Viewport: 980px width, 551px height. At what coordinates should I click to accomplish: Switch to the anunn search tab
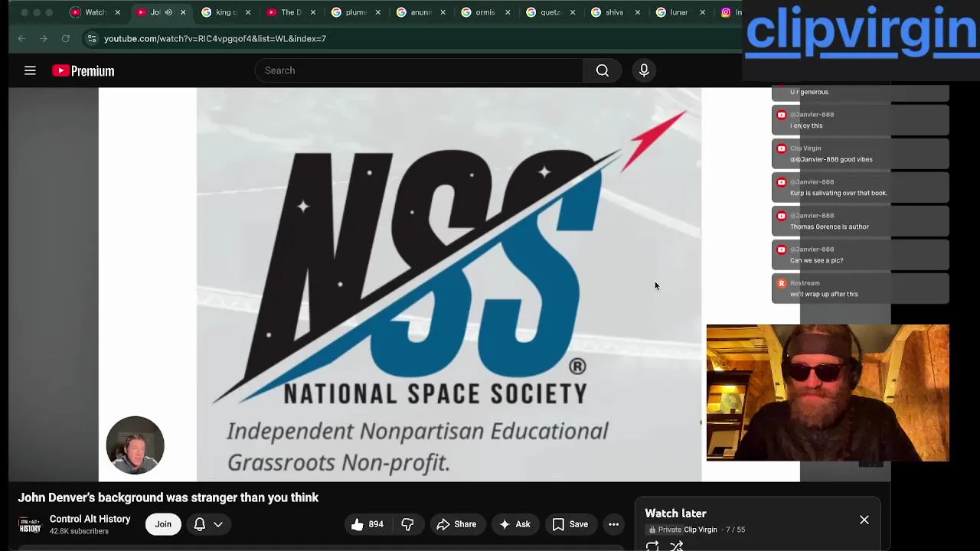[x=420, y=12]
